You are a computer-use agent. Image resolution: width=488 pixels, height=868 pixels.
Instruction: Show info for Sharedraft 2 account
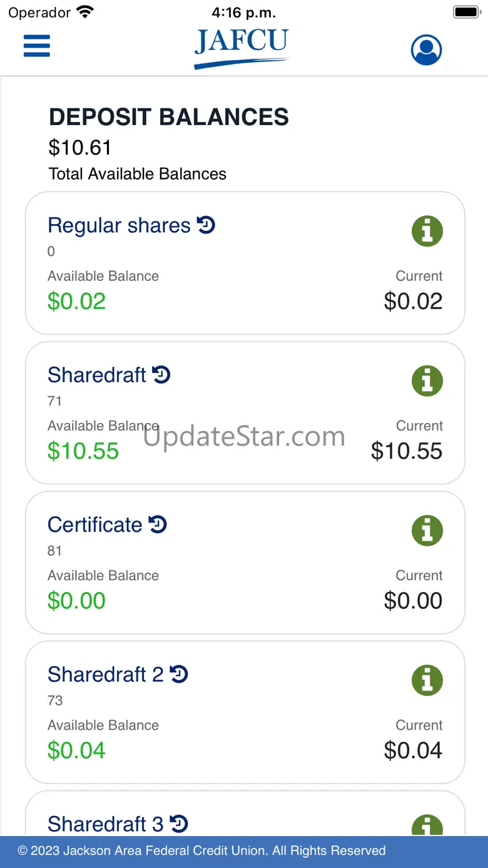(427, 680)
